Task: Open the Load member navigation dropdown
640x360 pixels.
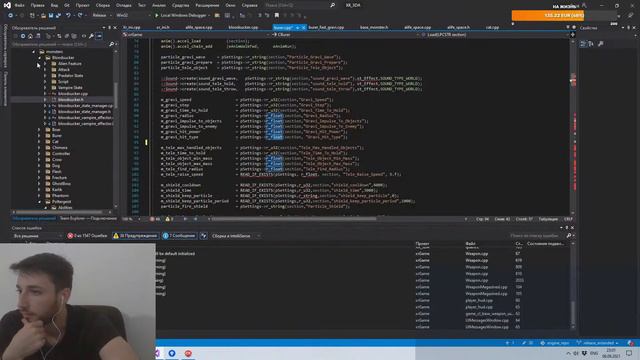Action: click(x=495, y=35)
